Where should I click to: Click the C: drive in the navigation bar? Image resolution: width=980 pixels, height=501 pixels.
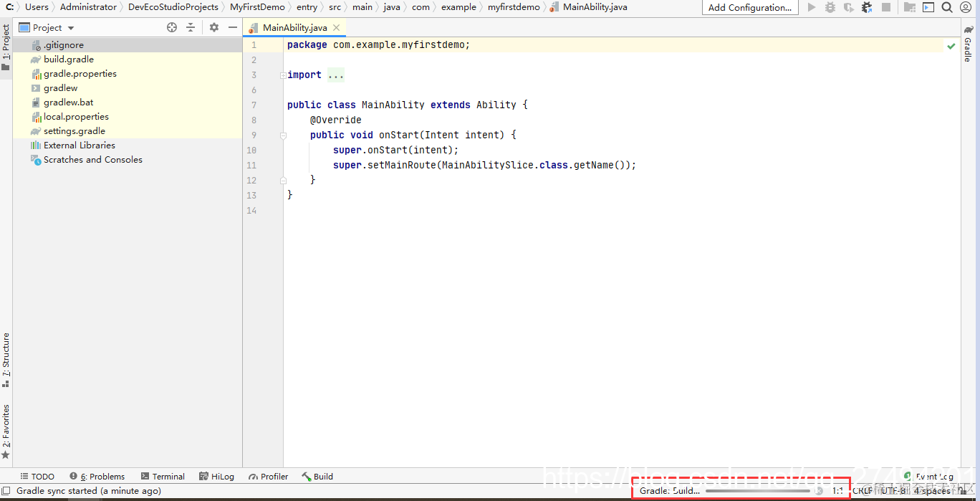click(10, 7)
